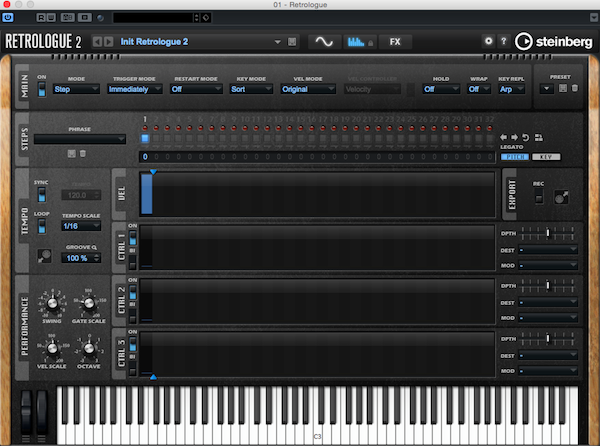Open help with the question mark icon
The width and height of the screenshot is (600, 446).
[x=504, y=41]
